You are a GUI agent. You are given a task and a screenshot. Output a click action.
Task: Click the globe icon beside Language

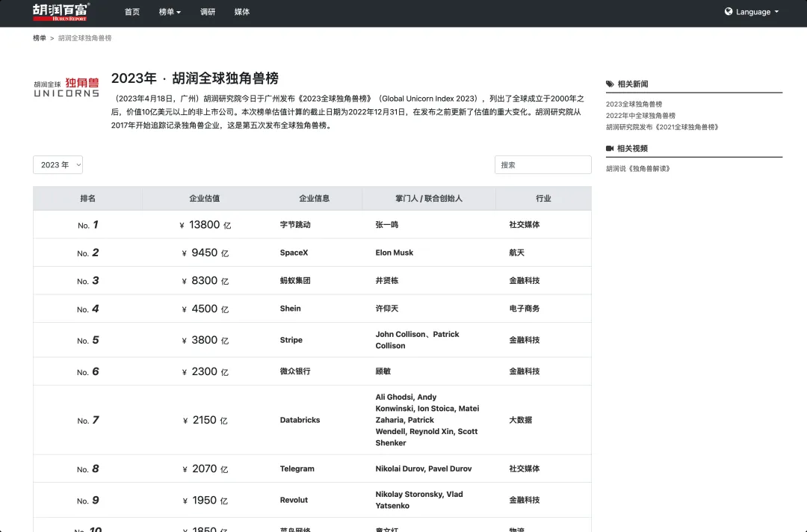click(729, 11)
